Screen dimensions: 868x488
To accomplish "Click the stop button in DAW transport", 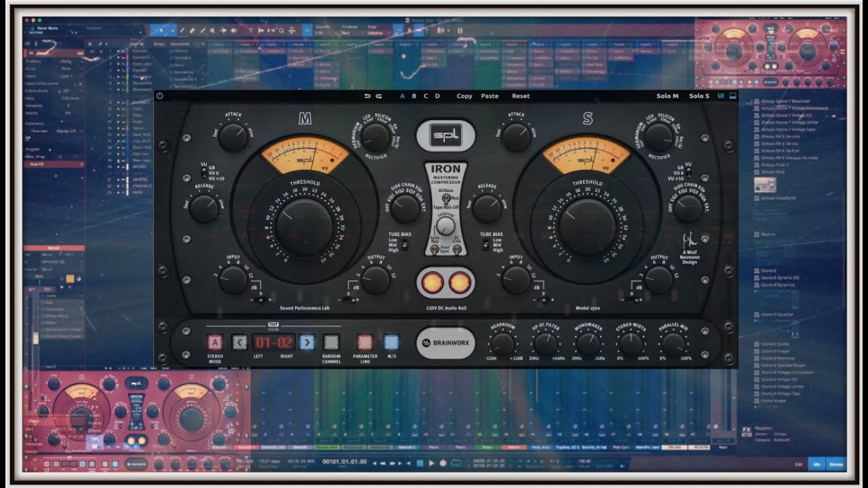I will 420,463.
